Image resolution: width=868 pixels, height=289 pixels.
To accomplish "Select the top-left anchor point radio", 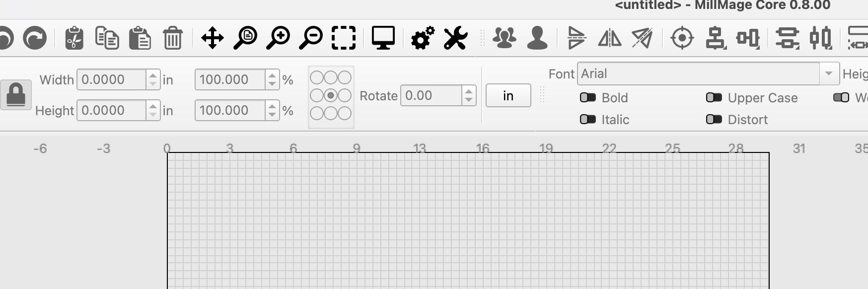I will tap(317, 77).
